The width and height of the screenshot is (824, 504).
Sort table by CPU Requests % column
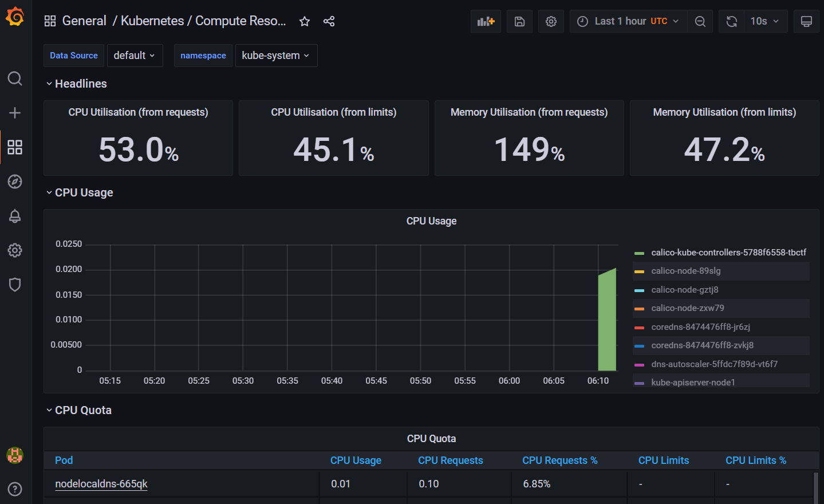click(x=559, y=460)
